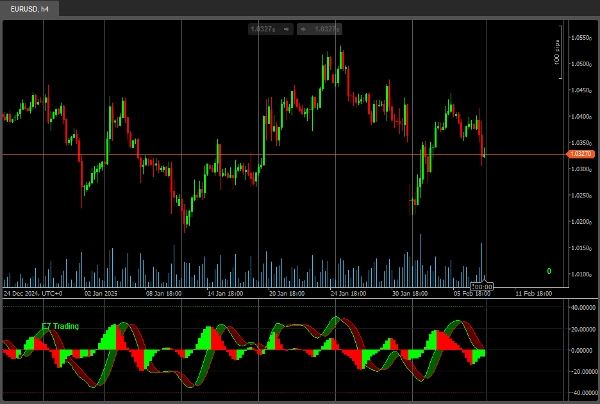The width and height of the screenshot is (600, 404).
Task: Click the 1.0500 price axis label
Action: point(581,64)
